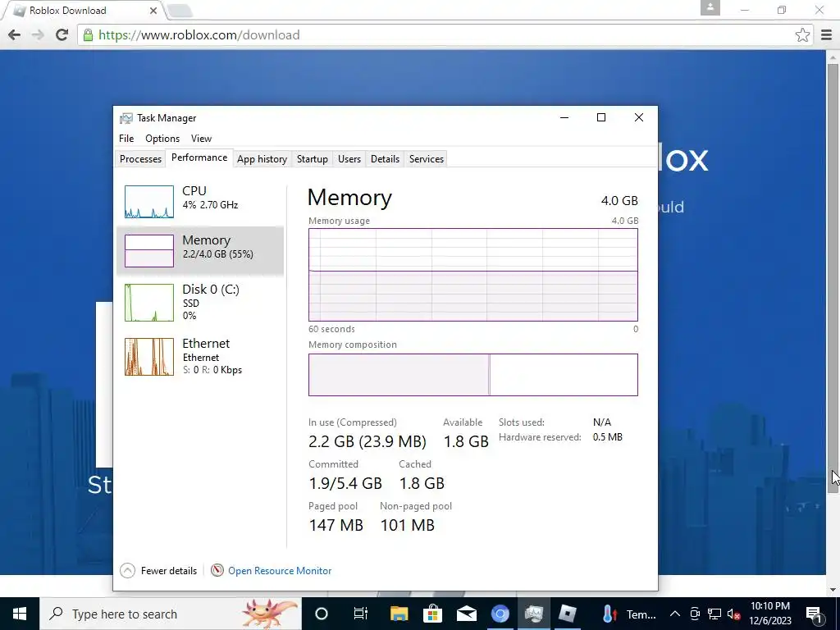840x630 pixels.
Task: Open a new browser tab
Action: pyautogui.click(x=180, y=10)
